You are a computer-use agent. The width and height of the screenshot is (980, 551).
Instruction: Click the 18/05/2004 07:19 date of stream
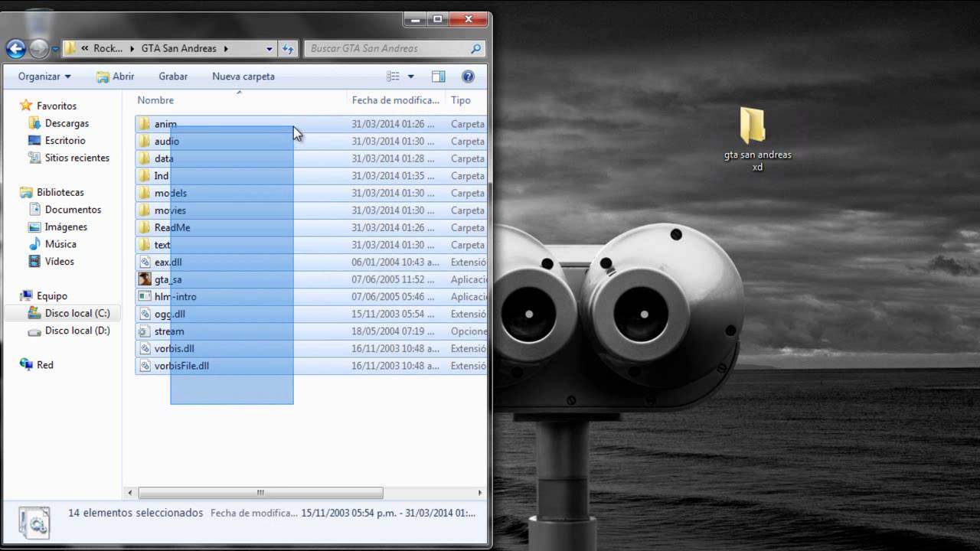(x=393, y=331)
